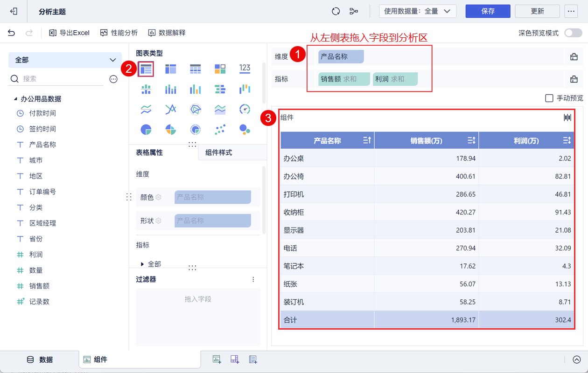588x373 pixels.
Task: Open 使用数据量: 全量 dropdown
Action: tap(418, 11)
